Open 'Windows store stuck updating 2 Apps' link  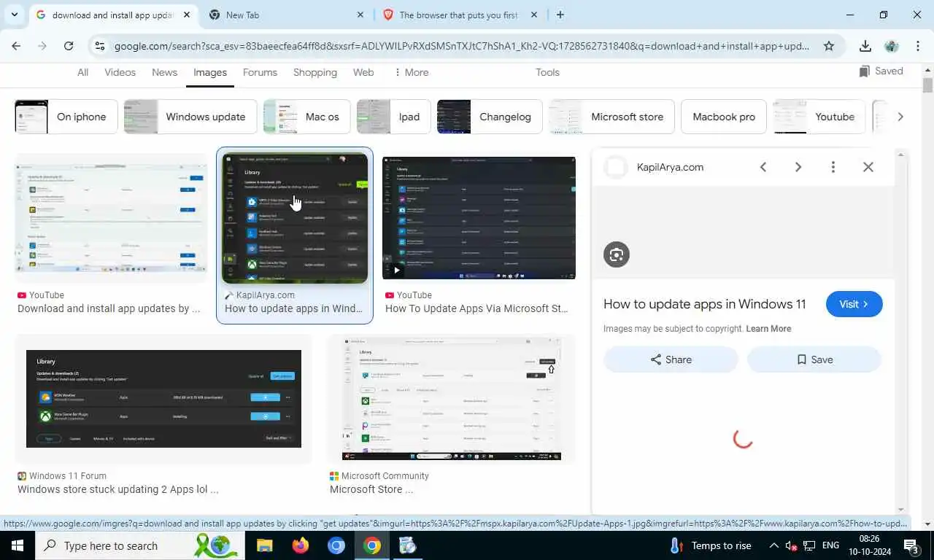118,489
